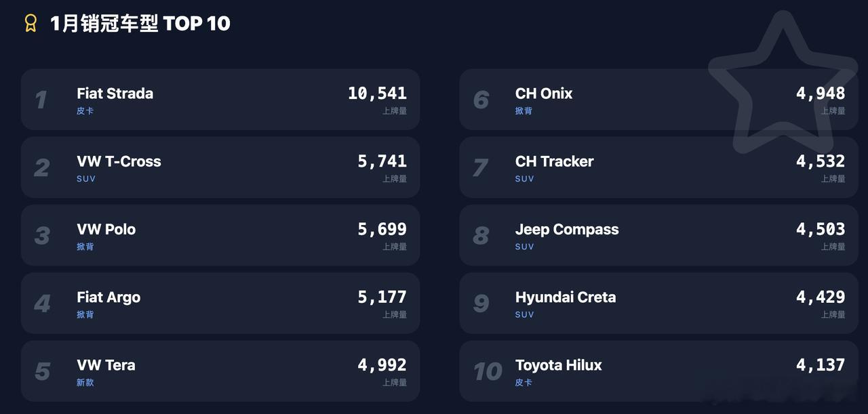The image size is (868, 414).
Task: Click the gold medal ribbon icon
Action: click(31, 24)
